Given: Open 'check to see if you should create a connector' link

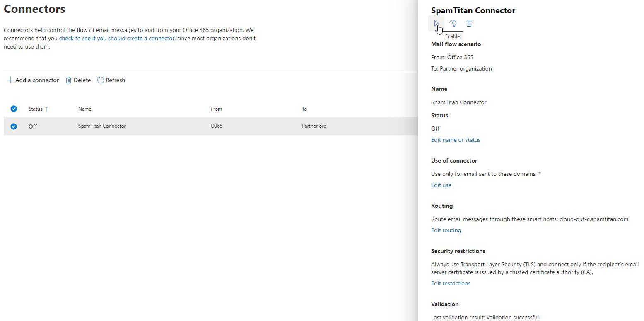Looking at the screenshot, I should coord(117,38).
